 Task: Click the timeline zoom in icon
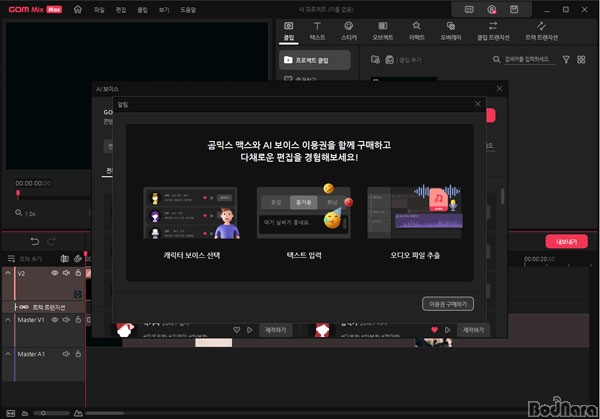tap(78, 413)
